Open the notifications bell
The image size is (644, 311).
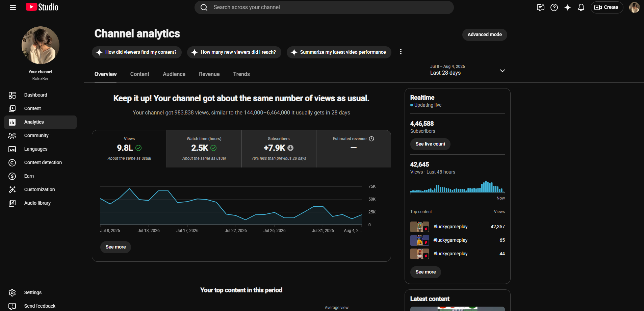coord(581,7)
